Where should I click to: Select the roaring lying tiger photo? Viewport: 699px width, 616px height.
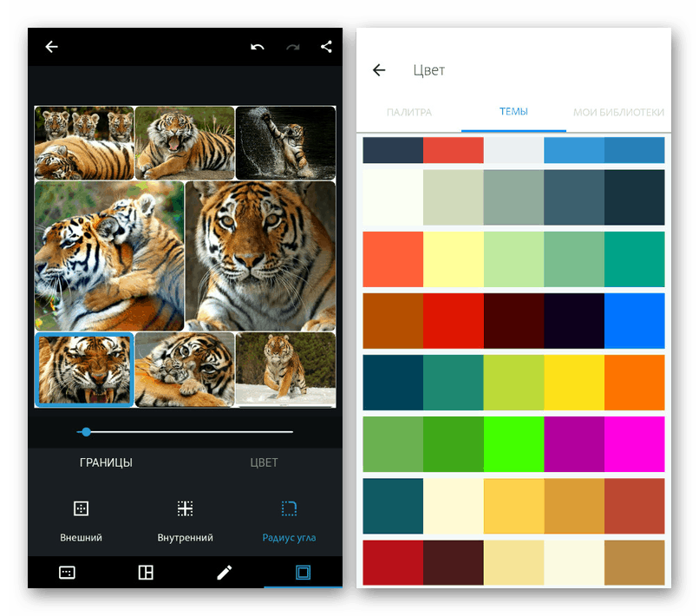(185, 143)
